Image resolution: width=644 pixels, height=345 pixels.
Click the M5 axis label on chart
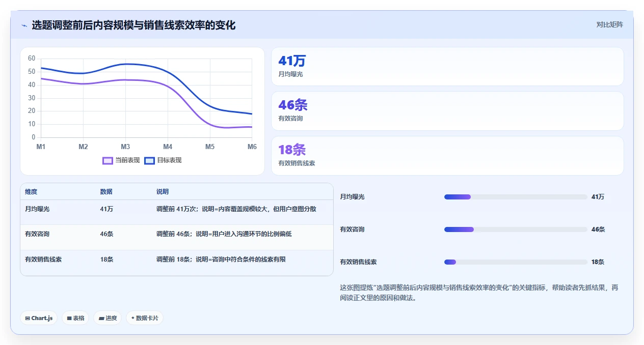coord(210,147)
